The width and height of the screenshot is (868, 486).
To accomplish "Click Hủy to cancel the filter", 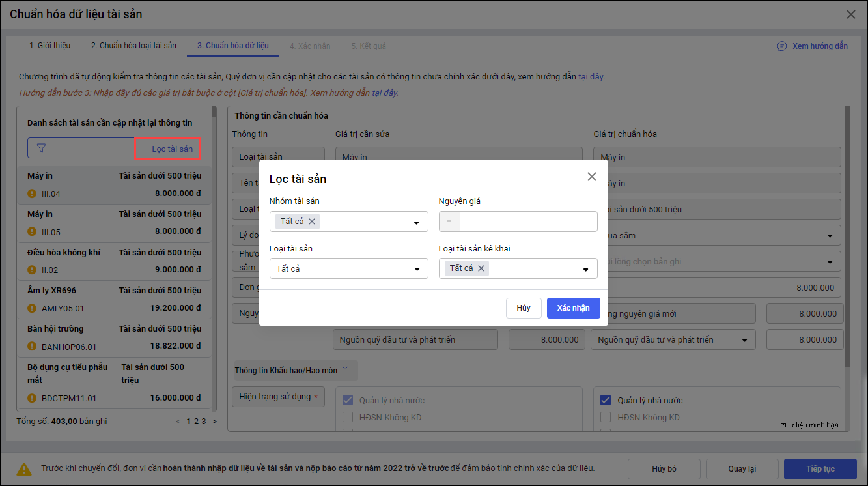I will click(524, 308).
